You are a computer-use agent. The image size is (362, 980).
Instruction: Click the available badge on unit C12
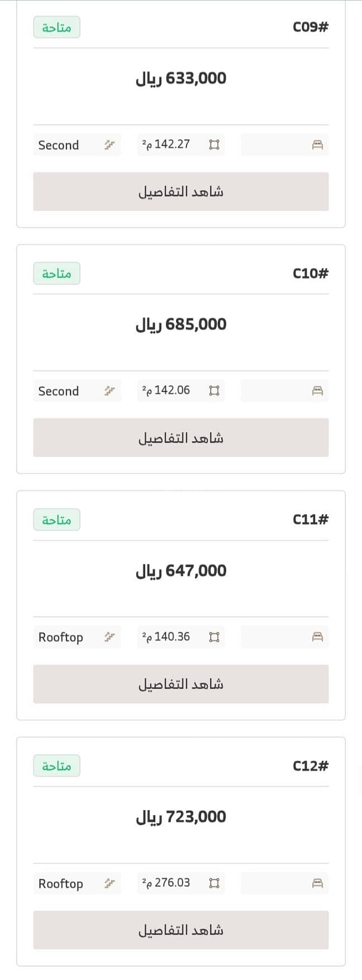pos(56,766)
